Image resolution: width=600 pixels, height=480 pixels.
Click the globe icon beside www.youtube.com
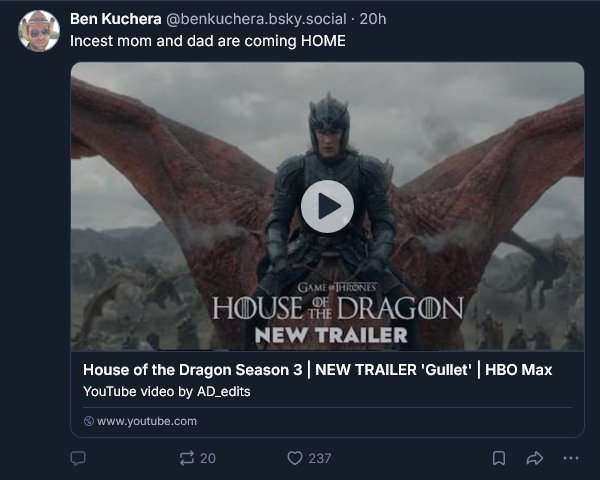89,421
